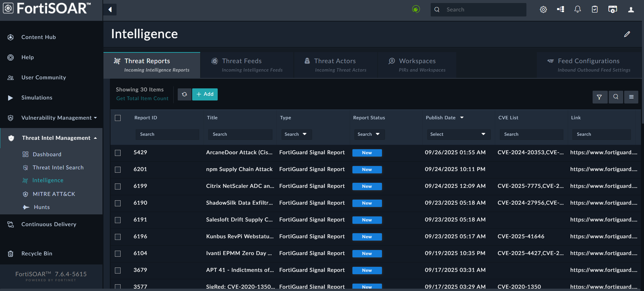Screen dimensions: 644x291
Task: Edit page with pencil icon
Action: 627,34
